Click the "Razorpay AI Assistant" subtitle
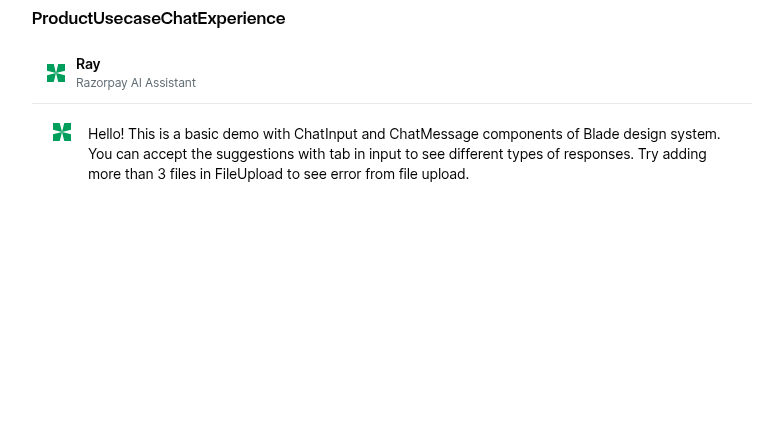780x437 pixels. 136,83
